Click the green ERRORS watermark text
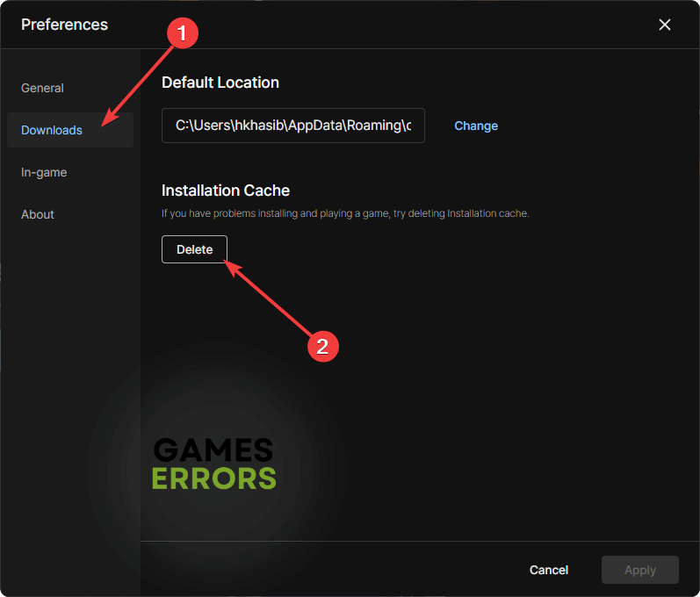700x597 pixels. tap(213, 478)
